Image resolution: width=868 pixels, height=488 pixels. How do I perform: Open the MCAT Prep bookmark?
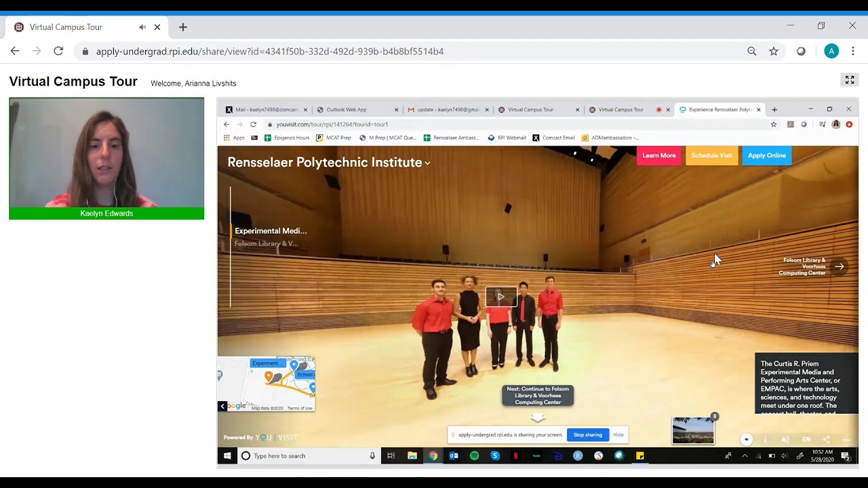point(334,138)
